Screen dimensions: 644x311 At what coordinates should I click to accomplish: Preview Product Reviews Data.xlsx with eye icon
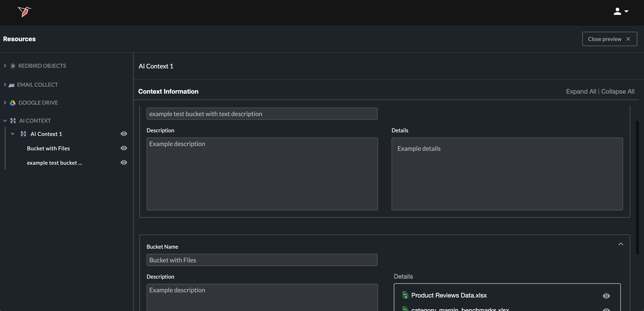pos(606,296)
